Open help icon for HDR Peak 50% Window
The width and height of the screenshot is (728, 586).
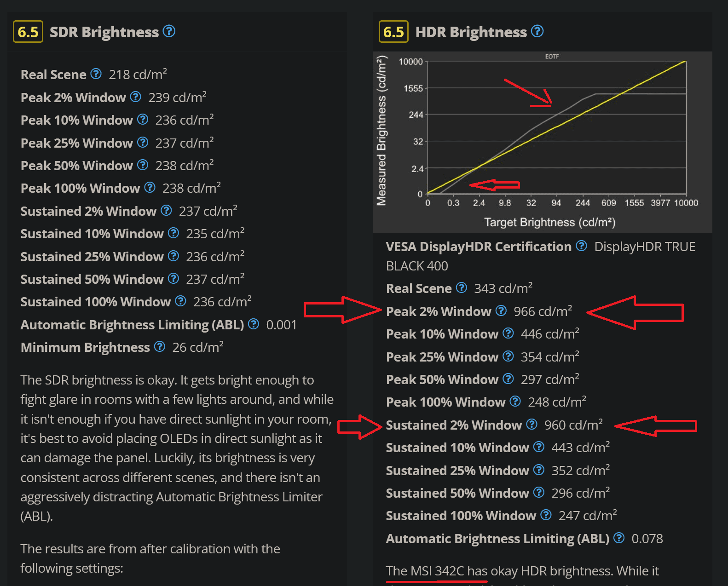[508, 379]
